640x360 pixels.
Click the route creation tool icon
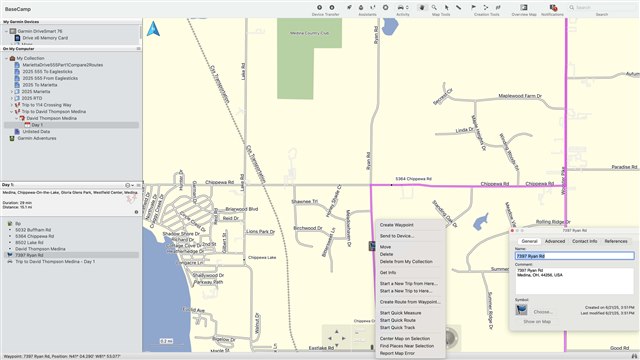tap(486, 7)
